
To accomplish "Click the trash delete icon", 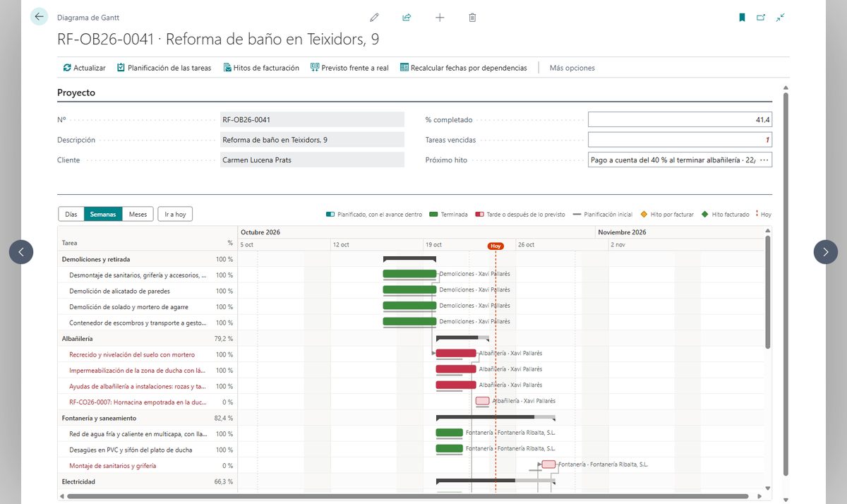I will coord(472,18).
